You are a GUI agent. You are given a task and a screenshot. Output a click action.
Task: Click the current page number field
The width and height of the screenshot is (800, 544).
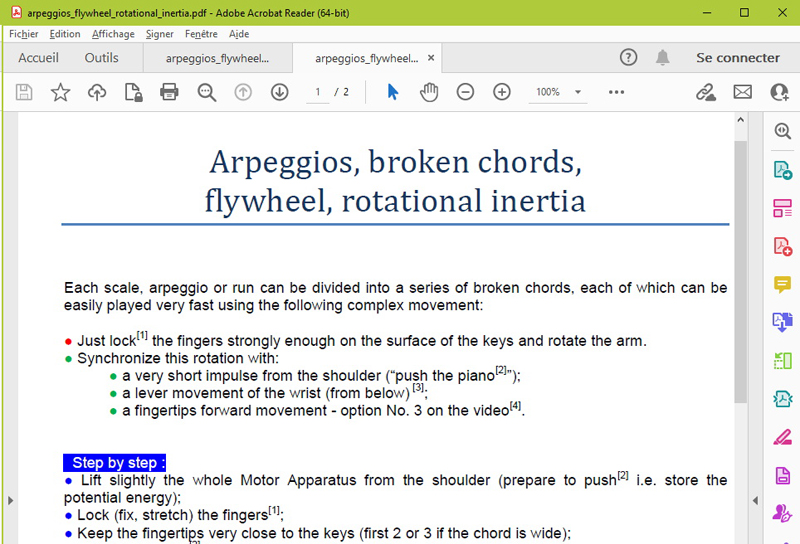318,92
